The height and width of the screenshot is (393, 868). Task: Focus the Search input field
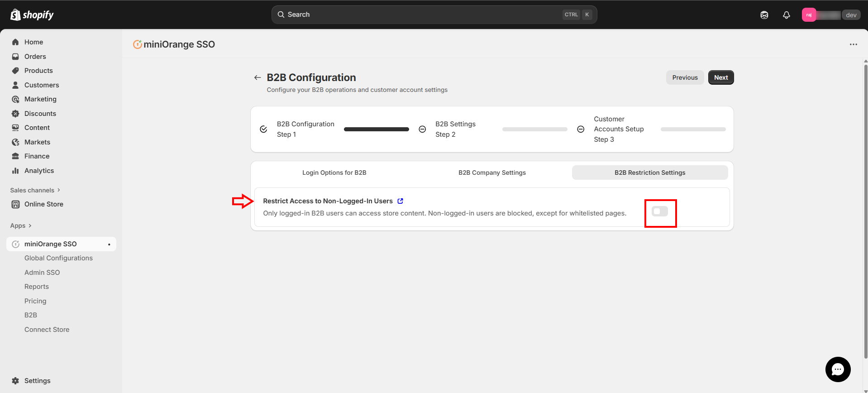tap(434, 14)
